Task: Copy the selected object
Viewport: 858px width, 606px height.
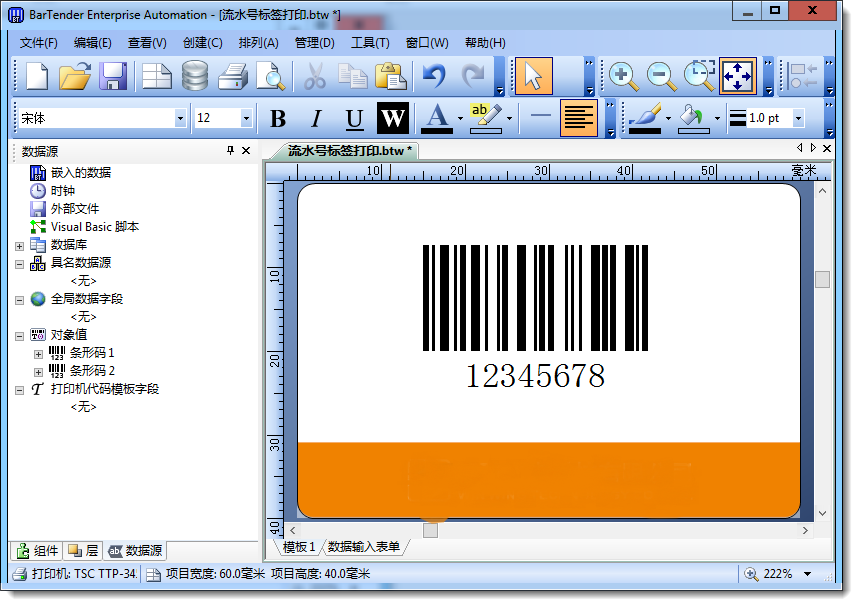Action: (353, 76)
